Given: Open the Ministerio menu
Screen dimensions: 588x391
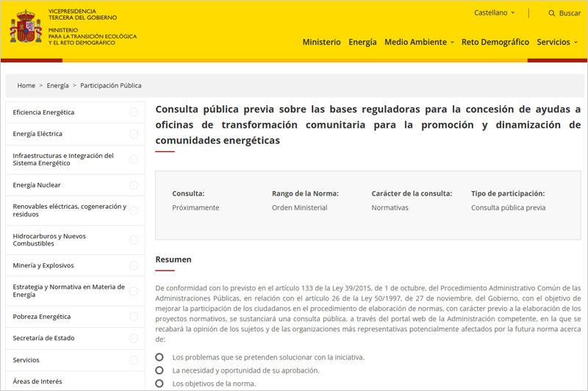Looking at the screenshot, I should click(321, 42).
